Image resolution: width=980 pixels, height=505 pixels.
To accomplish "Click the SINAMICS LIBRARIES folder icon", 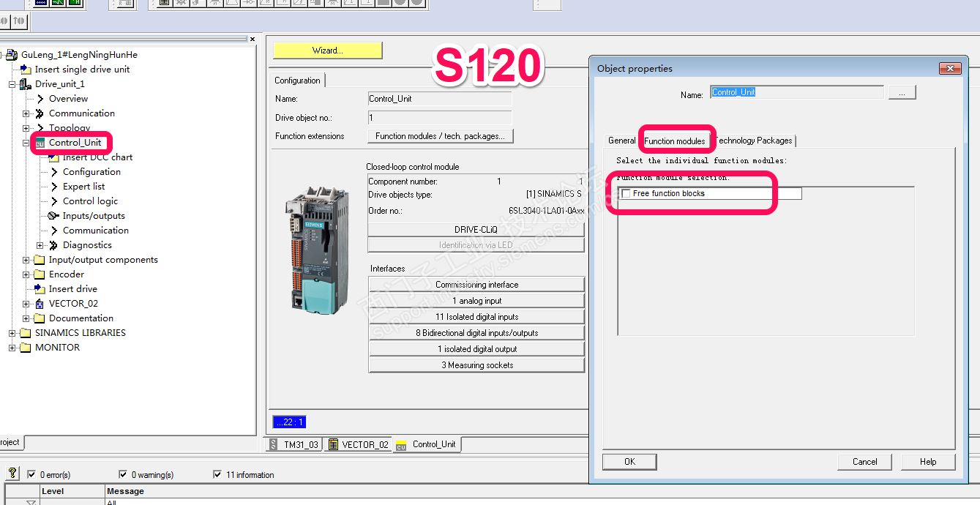I will [26, 333].
